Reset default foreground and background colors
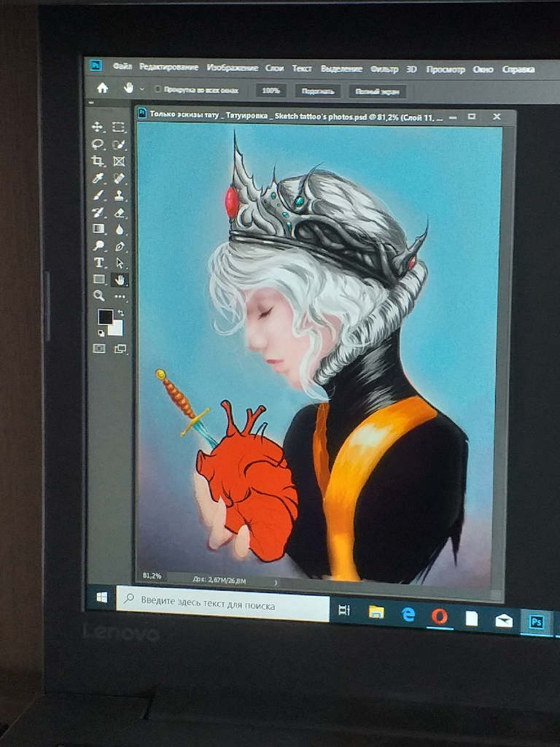Screen dimensions: 560x747 pos(101,333)
